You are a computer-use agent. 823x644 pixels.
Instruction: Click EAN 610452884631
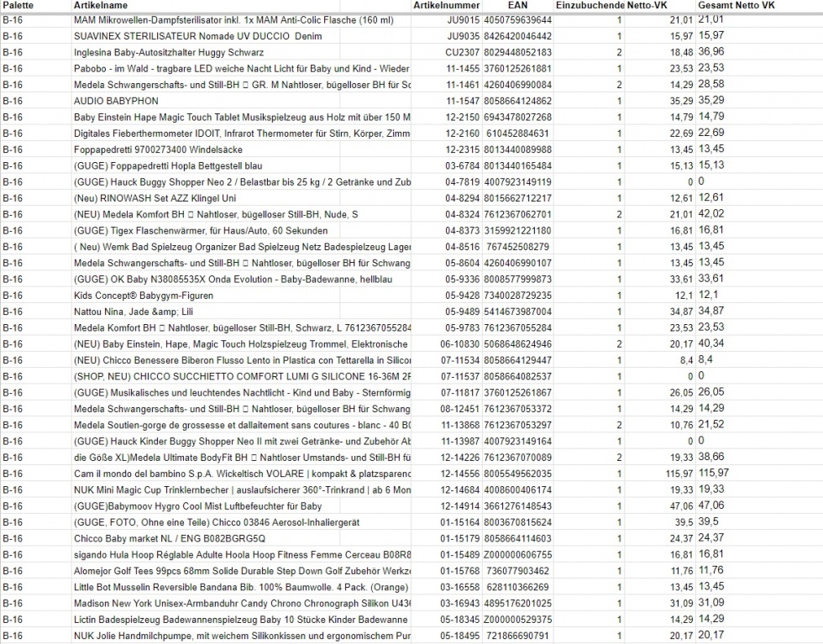click(517, 134)
